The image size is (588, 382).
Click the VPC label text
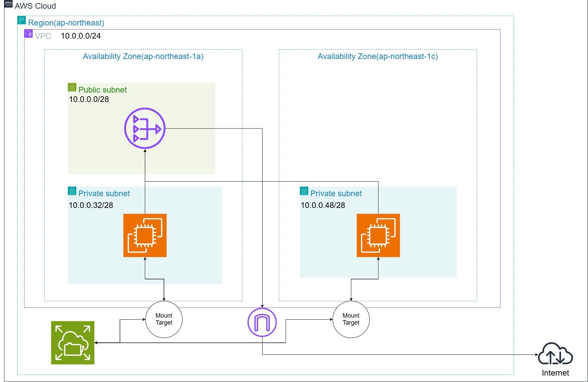click(x=43, y=36)
